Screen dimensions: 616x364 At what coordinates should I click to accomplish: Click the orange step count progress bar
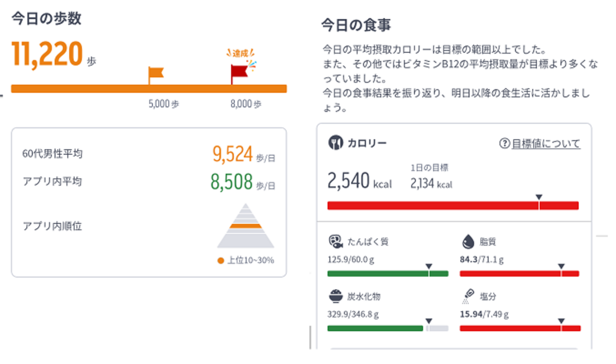149,89
